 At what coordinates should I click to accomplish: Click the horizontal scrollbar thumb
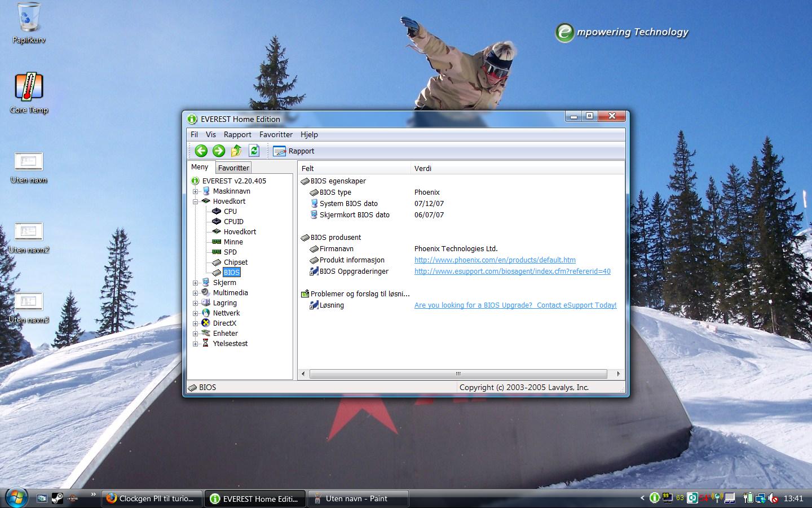(458, 374)
